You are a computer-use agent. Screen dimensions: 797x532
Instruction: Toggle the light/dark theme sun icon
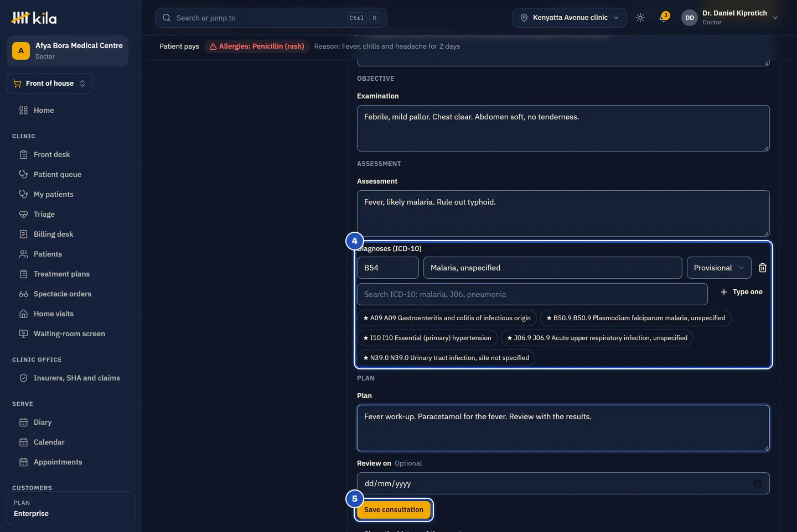(x=640, y=18)
